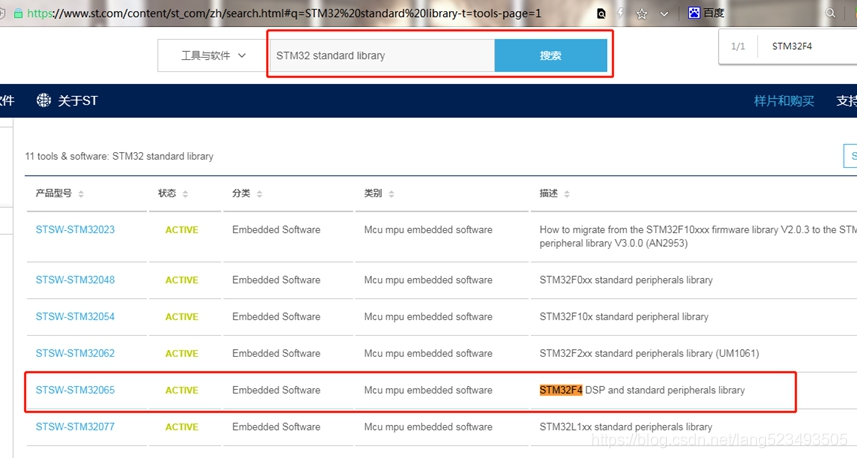This screenshot has width=857, height=458.
Task: Open the 样片和购买 menu item
Action: click(x=784, y=101)
